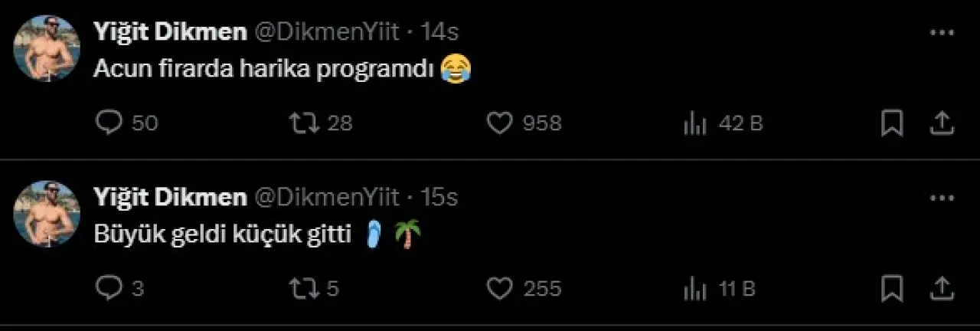This screenshot has height=331, width=980.
Task: Like the "Büyük geldi küçük gitti" tweet
Action: [499, 288]
